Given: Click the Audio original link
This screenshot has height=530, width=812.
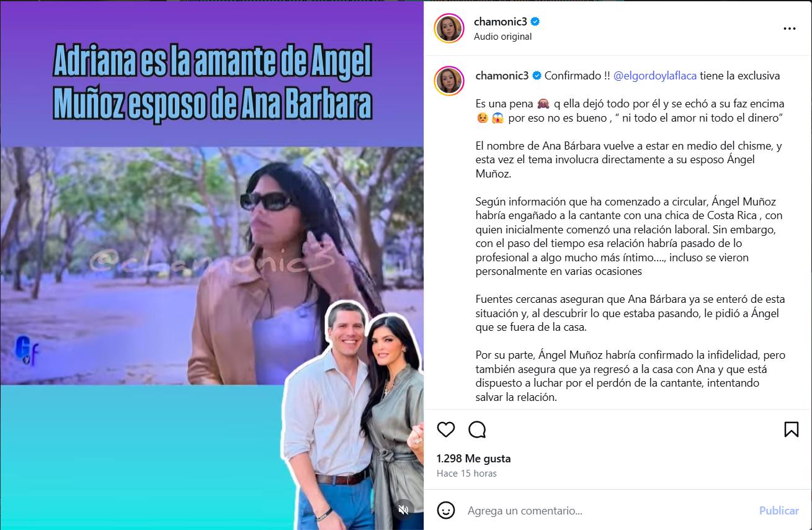Looking at the screenshot, I should pyautogui.click(x=502, y=37).
